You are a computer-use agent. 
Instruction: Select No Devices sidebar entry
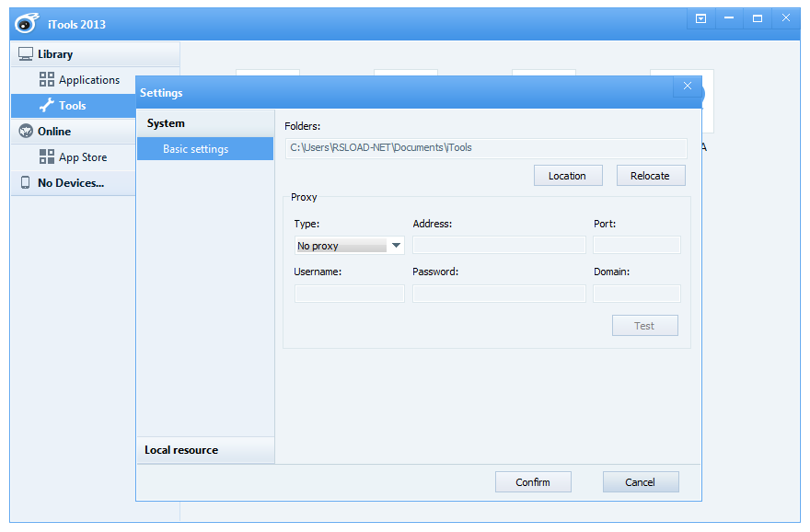[x=74, y=183]
